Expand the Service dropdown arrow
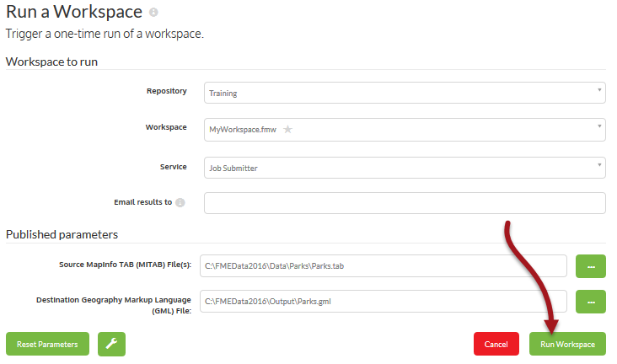Image resolution: width=617 pixels, height=364 pixels. click(x=599, y=165)
